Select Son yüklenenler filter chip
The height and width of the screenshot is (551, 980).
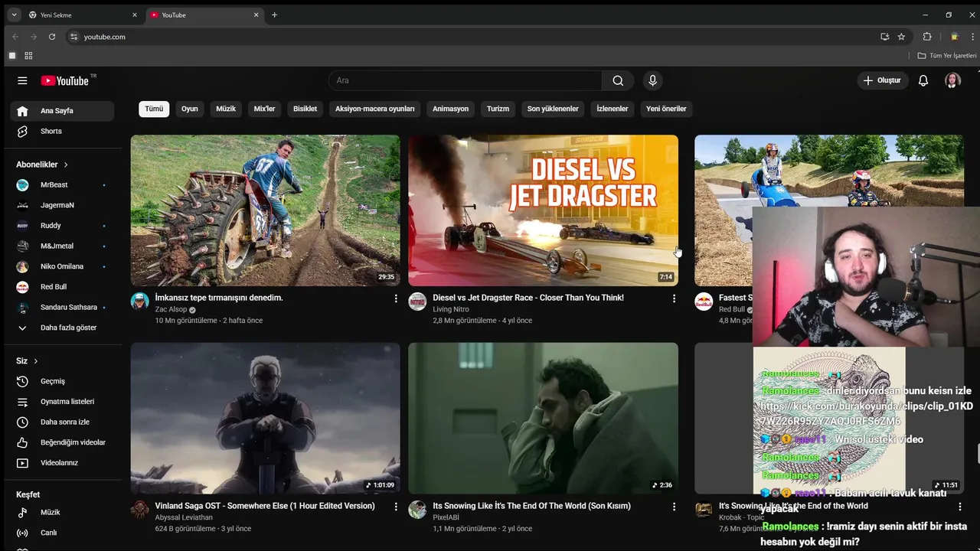553,109
